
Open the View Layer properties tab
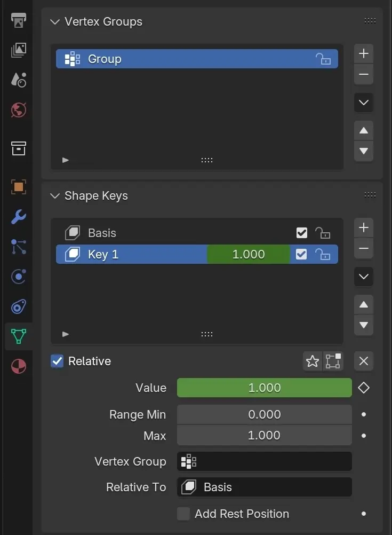[19, 50]
